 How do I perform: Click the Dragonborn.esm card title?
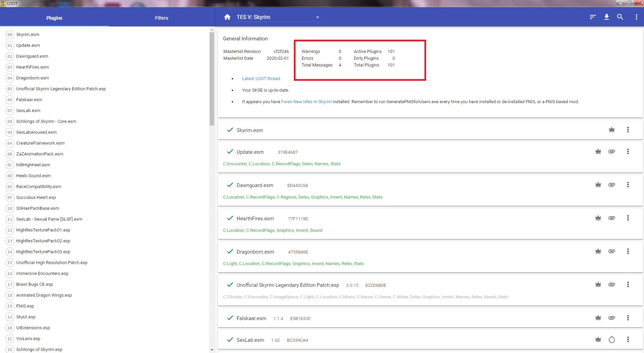tap(255, 252)
